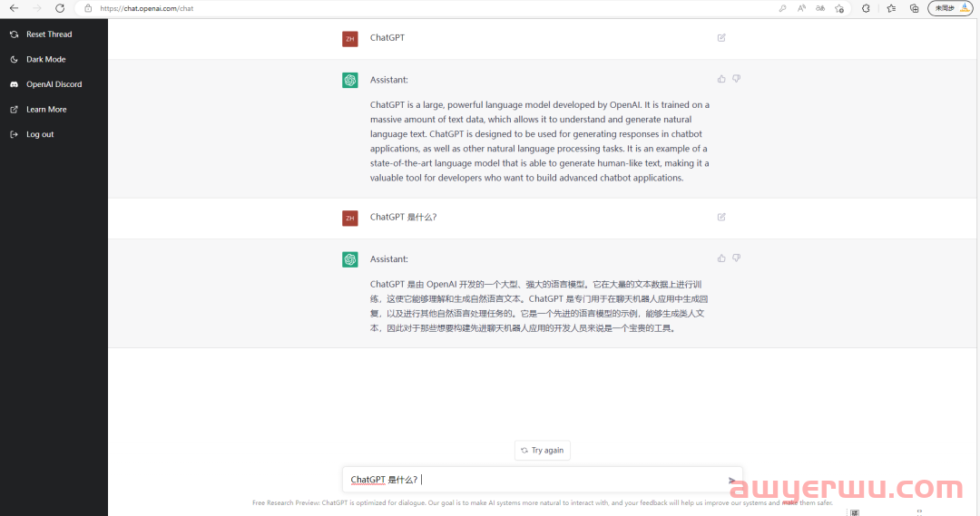The image size is (980, 516).
Task: Click the ZH avatar beside first "ChatGPT" message
Action: (x=350, y=39)
